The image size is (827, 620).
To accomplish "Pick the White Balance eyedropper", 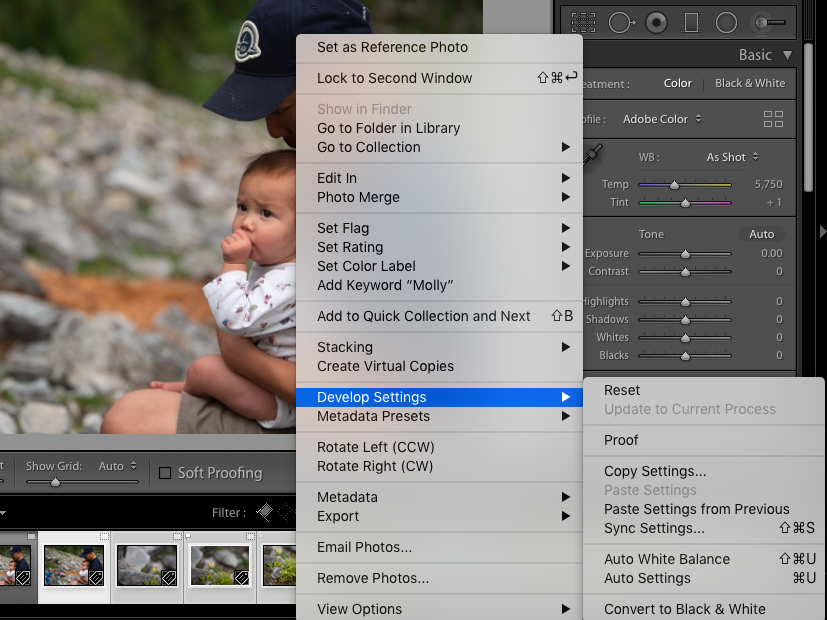I will 594,155.
